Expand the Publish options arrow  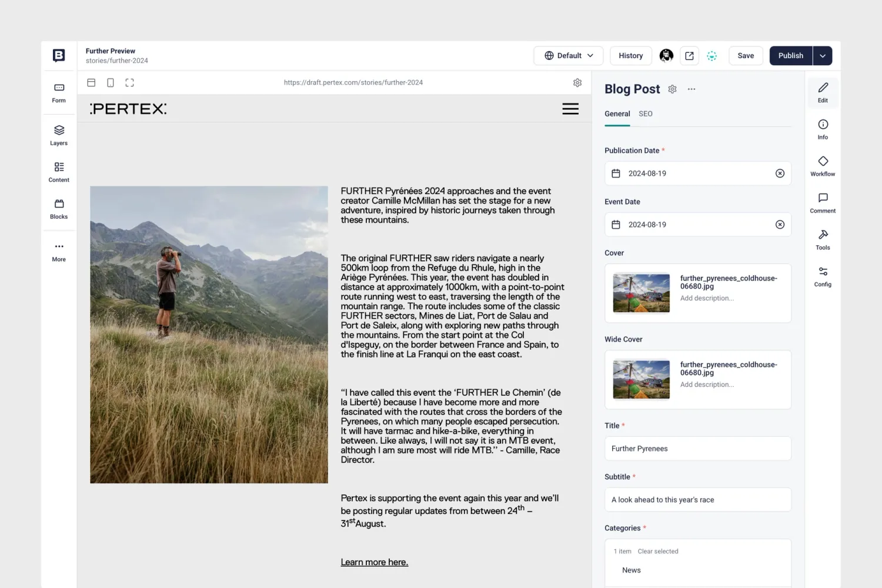[x=823, y=55]
